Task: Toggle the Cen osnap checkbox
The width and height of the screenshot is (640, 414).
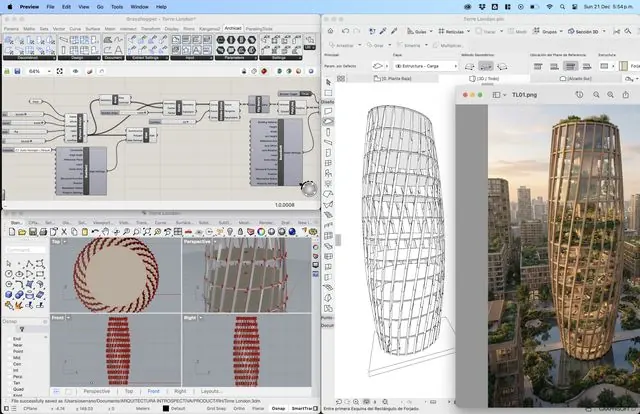Action: point(10,364)
